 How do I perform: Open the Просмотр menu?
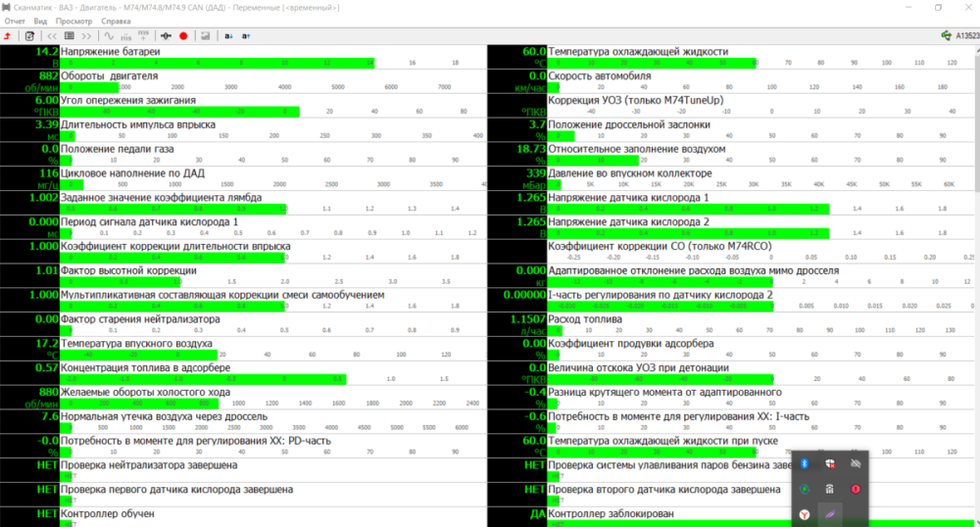pyautogui.click(x=73, y=22)
